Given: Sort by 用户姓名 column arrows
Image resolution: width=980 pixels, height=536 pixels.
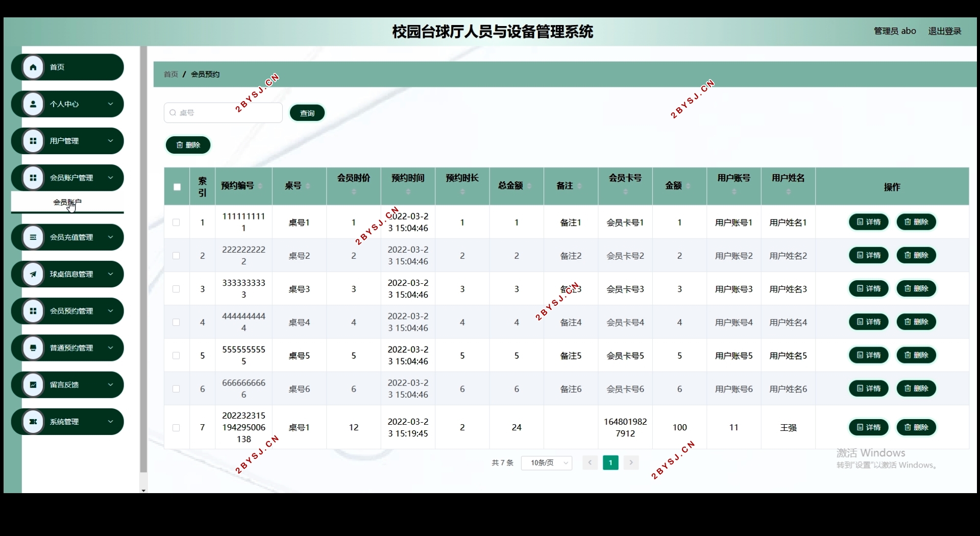Looking at the screenshot, I should pos(789,192).
